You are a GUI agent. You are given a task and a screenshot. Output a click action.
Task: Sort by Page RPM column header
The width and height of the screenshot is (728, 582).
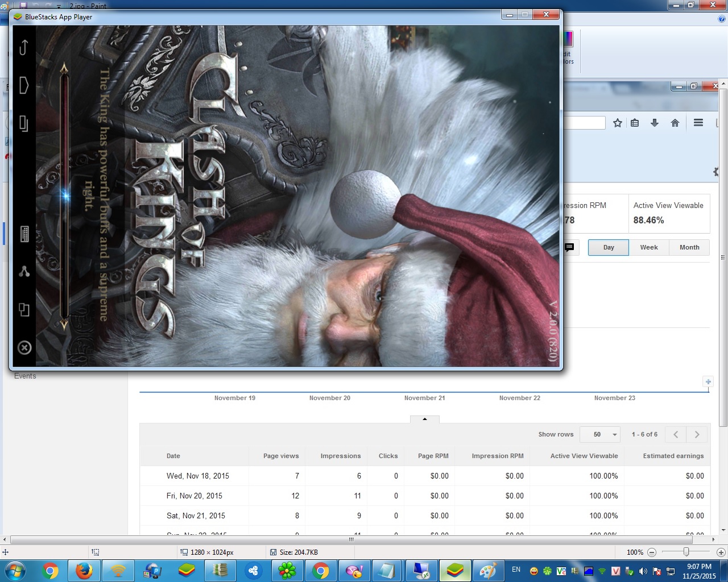433,456
